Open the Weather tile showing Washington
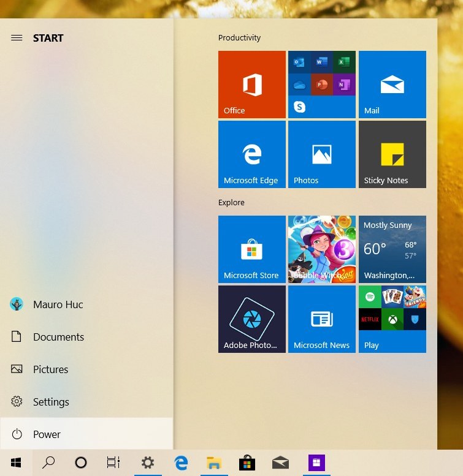 pos(392,249)
